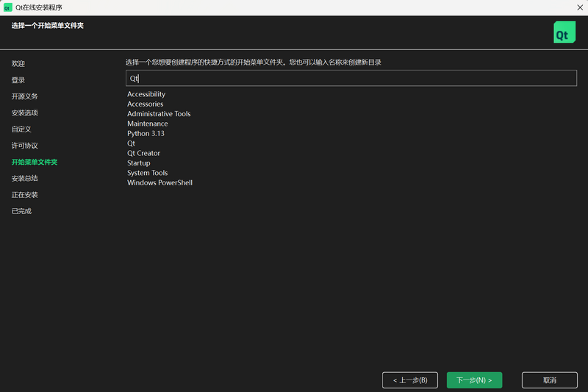Click the 已完成 step in the sidebar
Viewport: 588px width, 392px height.
(21, 211)
